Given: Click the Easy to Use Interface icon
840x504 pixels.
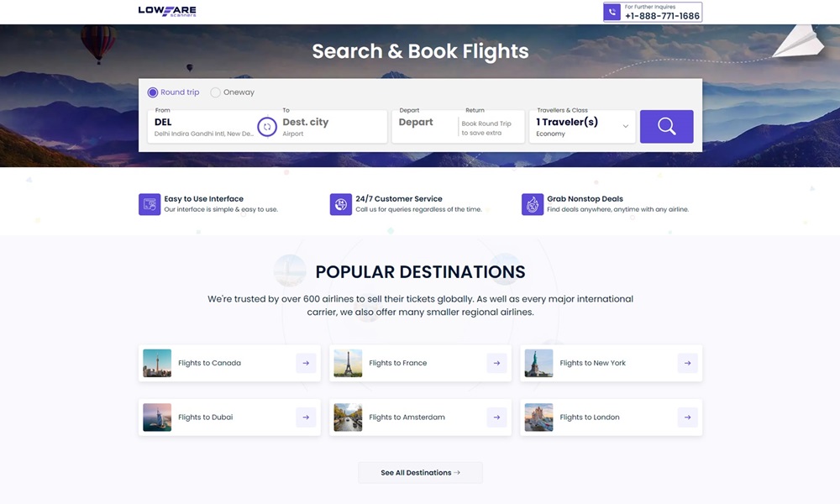Looking at the screenshot, I should pyautogui.click(x=150, y=204).
